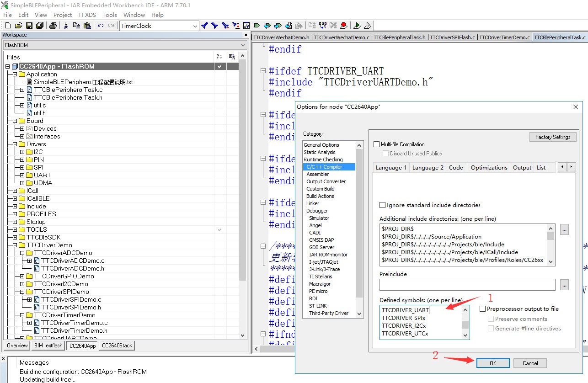Click the include directories scrollbar
This screenshot has width=588, height=383.
point(551,245)
